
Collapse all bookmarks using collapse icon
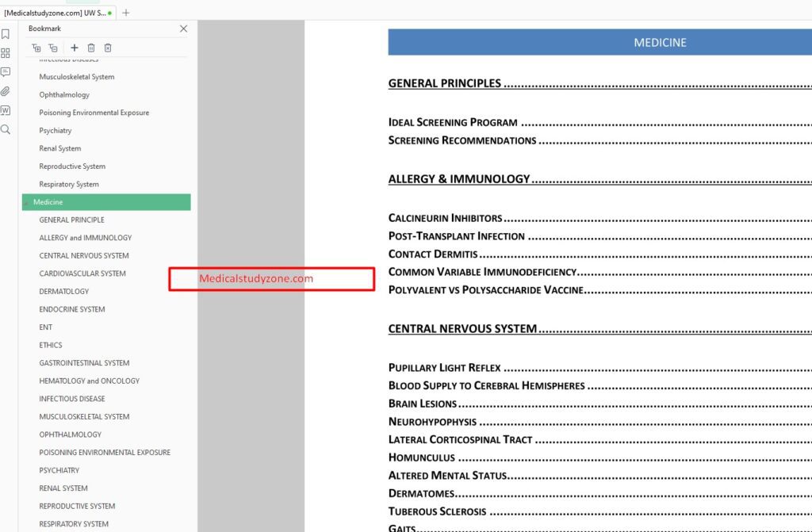(52, 48)
